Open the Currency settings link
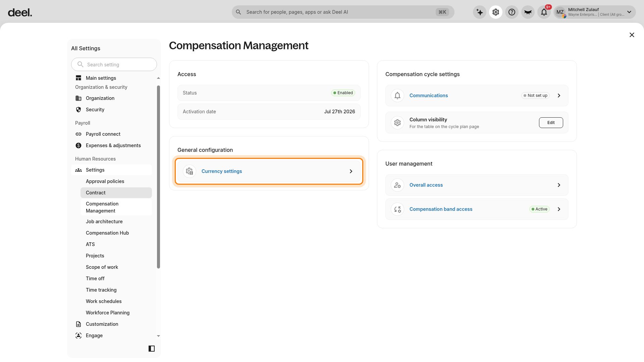 (222, 171)
